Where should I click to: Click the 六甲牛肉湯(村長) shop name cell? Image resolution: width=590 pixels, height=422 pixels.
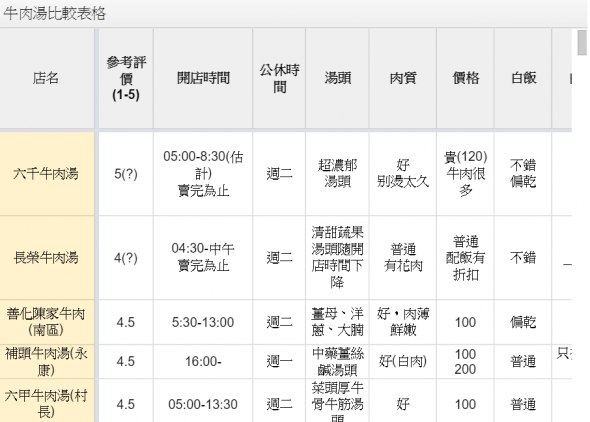(x=47, y=401)
